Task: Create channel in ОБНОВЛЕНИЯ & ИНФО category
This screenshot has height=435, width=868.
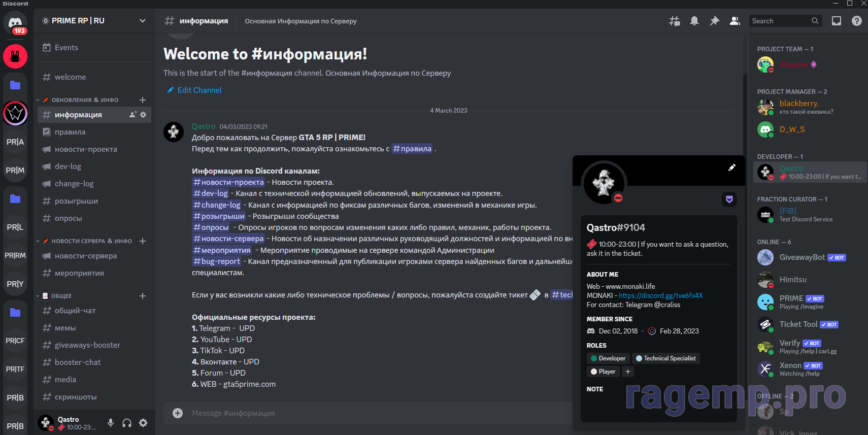Action: pyautogui.click(x=143, y=100)
